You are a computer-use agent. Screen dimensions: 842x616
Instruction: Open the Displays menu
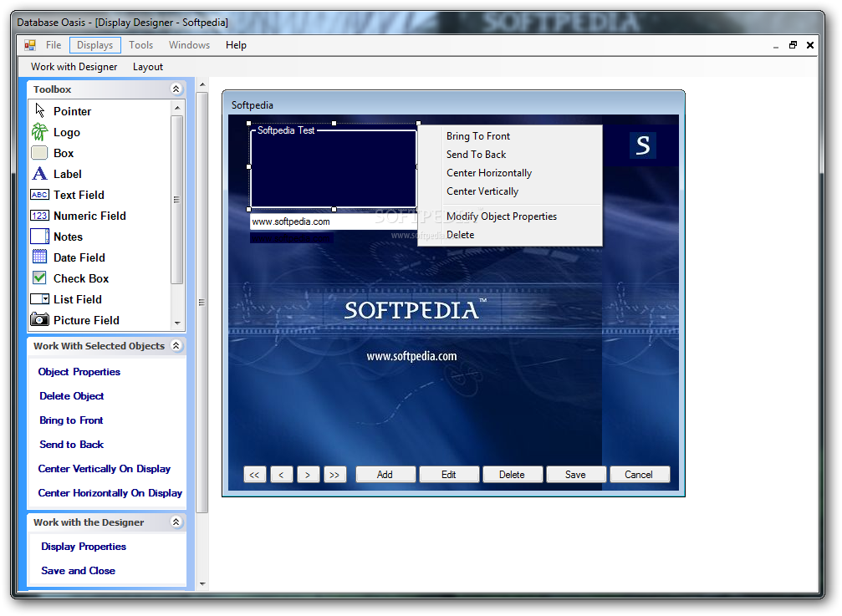tap(95, 45)
